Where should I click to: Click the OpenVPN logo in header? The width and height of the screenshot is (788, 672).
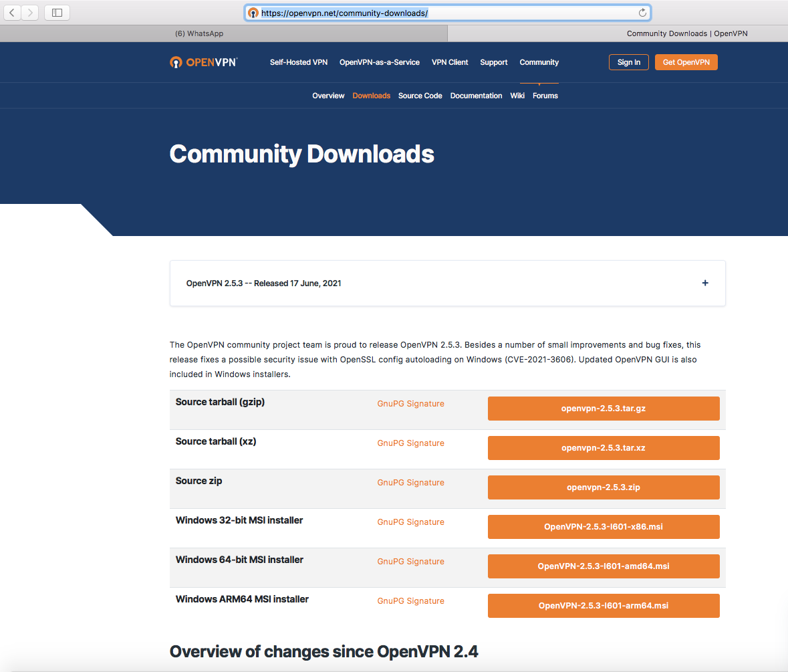point(203,62)
